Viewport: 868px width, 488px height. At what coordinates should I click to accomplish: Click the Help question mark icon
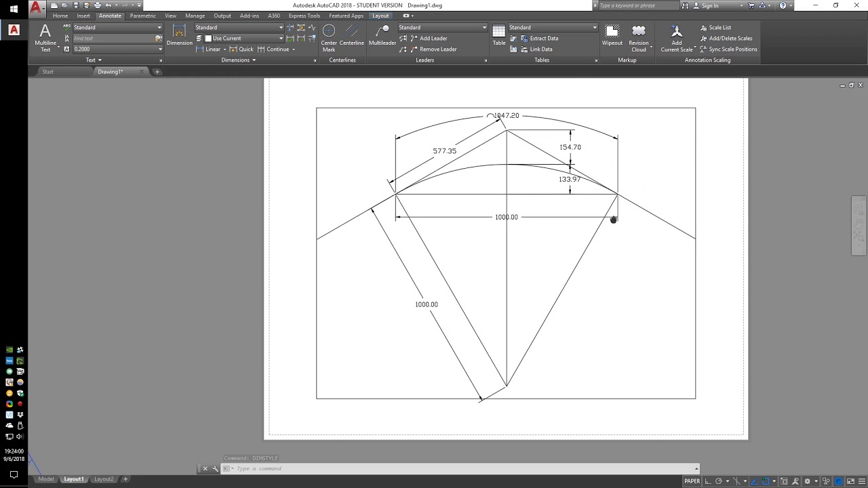click(783, 5)
